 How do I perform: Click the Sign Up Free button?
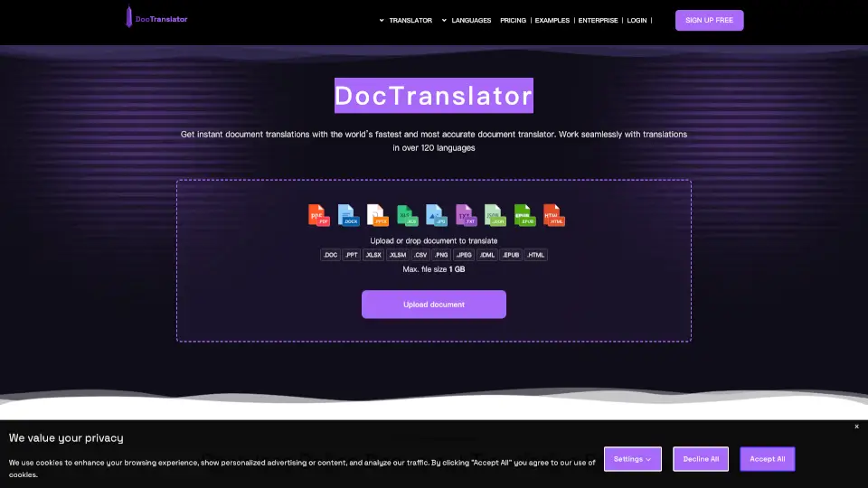click(x=709, y=21)
